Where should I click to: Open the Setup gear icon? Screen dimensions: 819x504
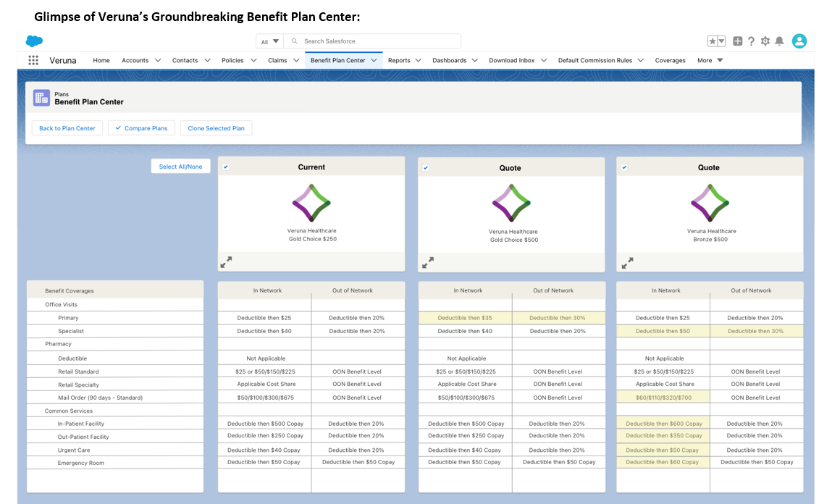[x=765, y=41]
